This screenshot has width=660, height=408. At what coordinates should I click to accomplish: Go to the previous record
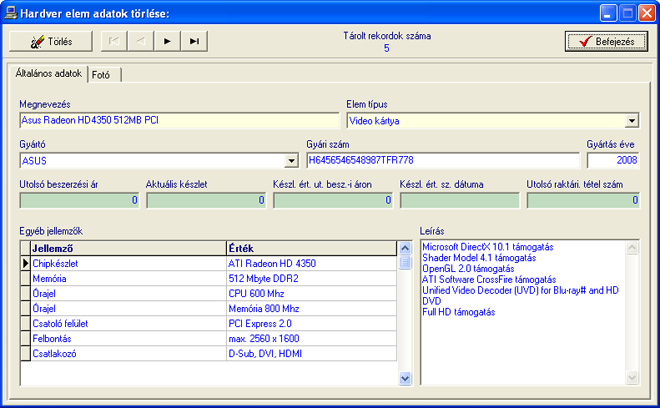click(x=141, y=41)
